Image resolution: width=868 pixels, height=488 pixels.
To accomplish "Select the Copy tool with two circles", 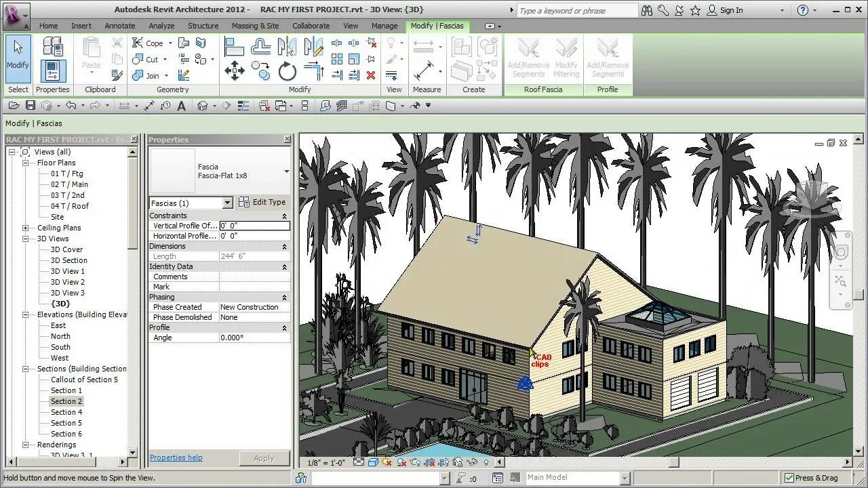I will [x=261, y=70].
